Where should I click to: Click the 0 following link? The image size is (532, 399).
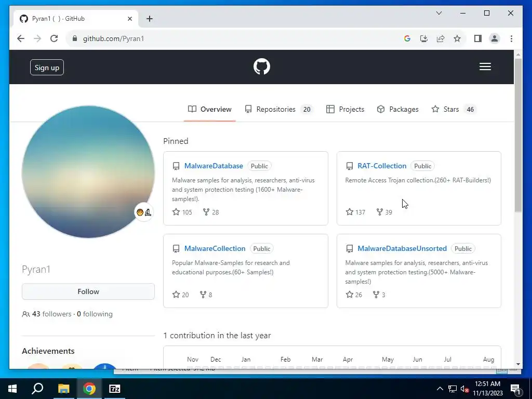[95, 314]
